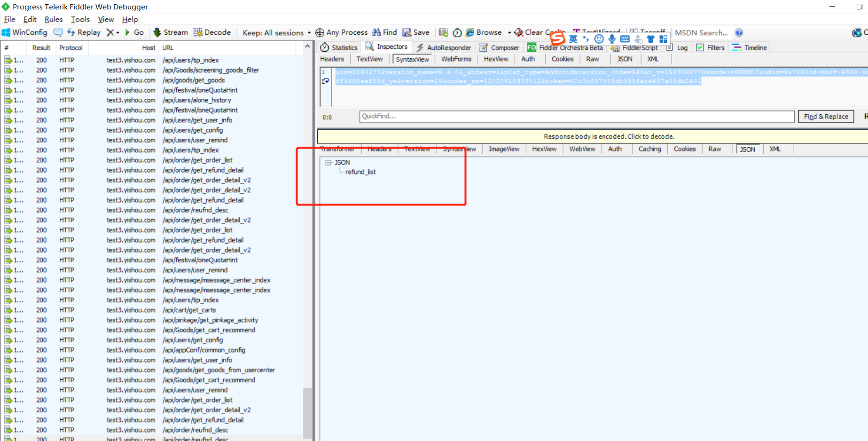
Task: Toggle the Decode option in toolbar
Action: pyautogui.click(x=212, y=32)
